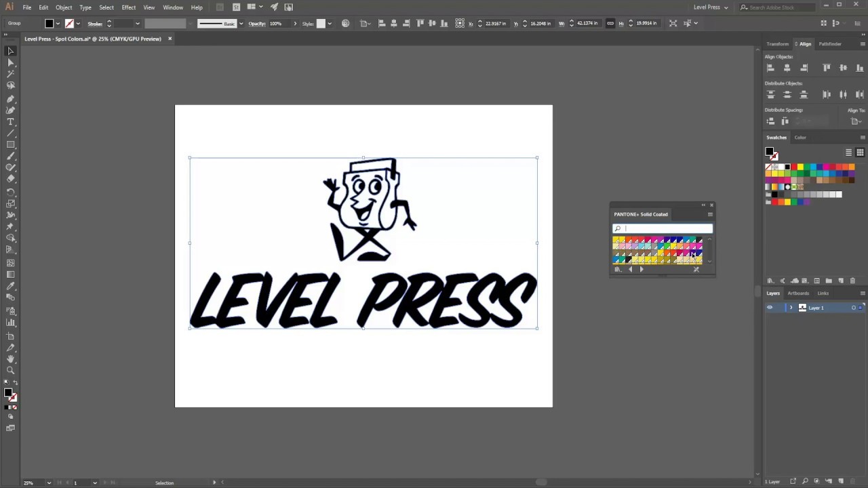Open zoom level dropdown at 25%
Viewport: 868px width, 488px height.
pos(49,483)
